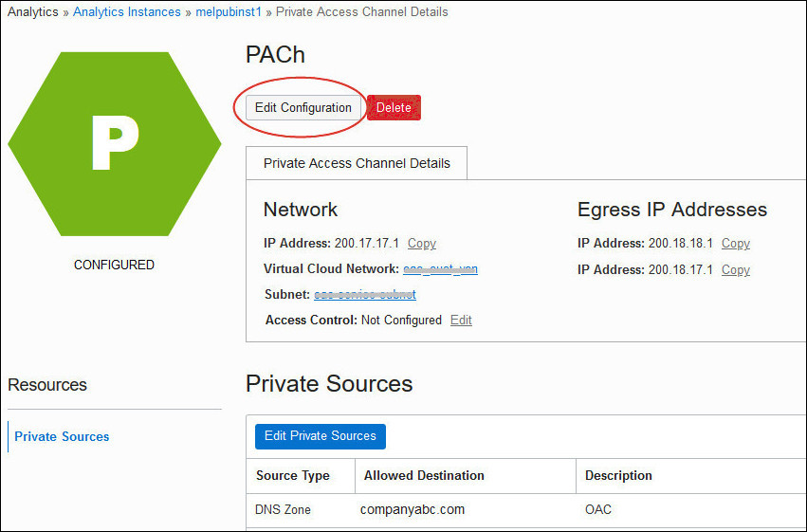Open the Subnet link

pos(365,295)
